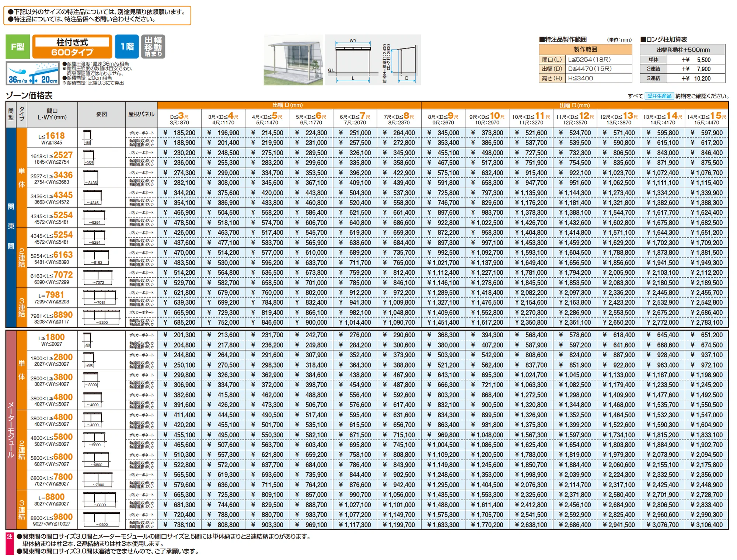The width and height of the screenshot is (737, 560).
Task: Click the 関東間 vertical section label
Action: [11, 227]
